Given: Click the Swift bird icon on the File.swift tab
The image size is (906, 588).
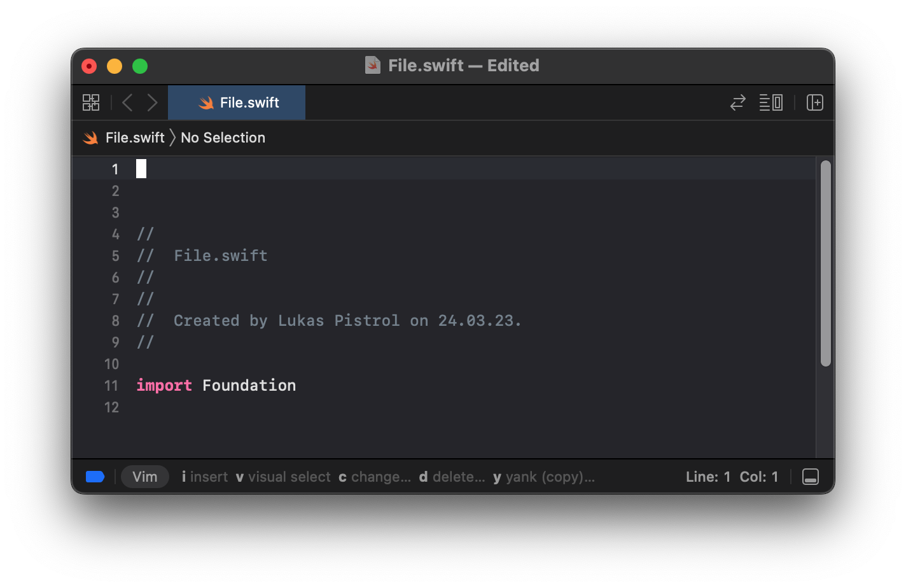Looking at the screenshot, I should pos(206,102).
